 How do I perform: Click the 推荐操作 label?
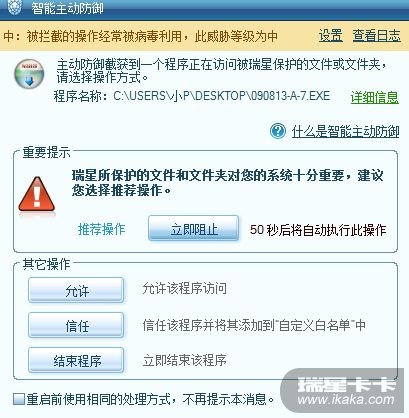[x=102, y=229]
